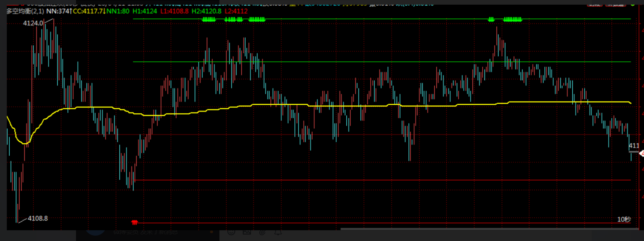Screen dimensions: 644x241
Task: Click the red up-arrow signal marker at bottom
Action: [134, 222]
